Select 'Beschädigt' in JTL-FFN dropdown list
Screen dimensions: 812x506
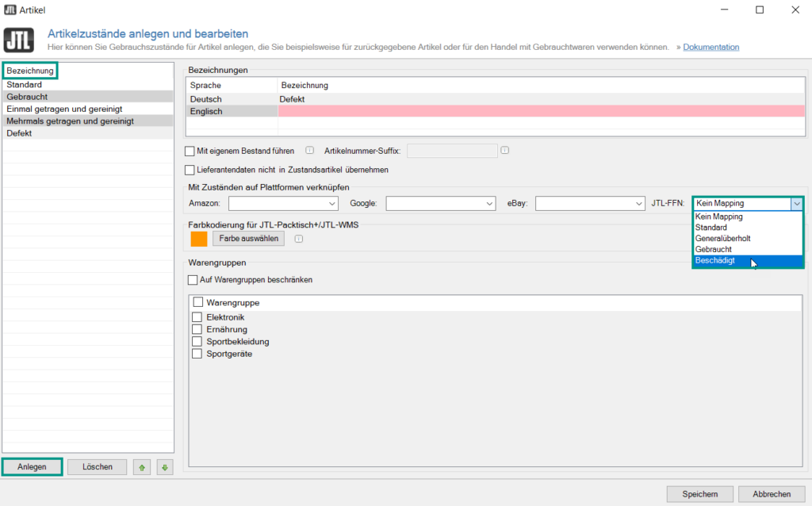715,260
